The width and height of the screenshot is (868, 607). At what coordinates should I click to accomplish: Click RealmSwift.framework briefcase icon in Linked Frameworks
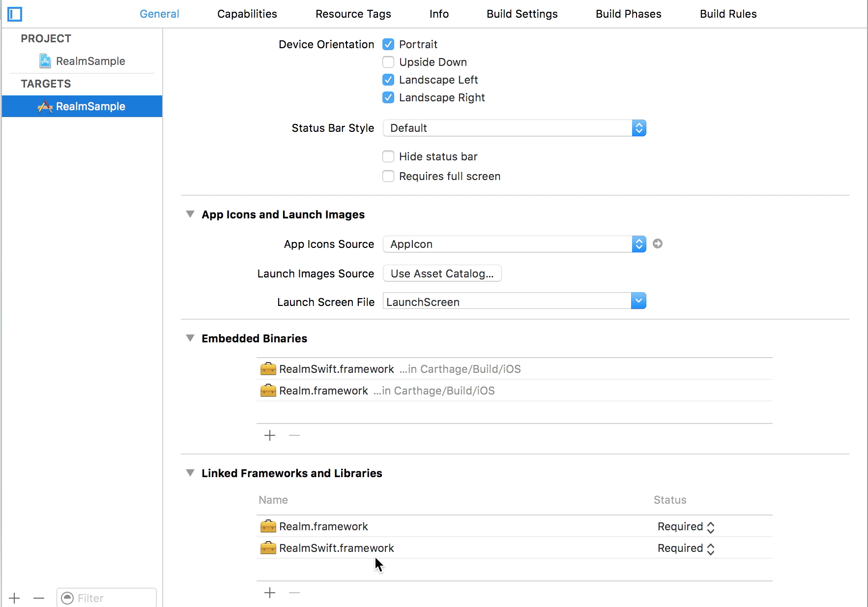coord(268,547)
